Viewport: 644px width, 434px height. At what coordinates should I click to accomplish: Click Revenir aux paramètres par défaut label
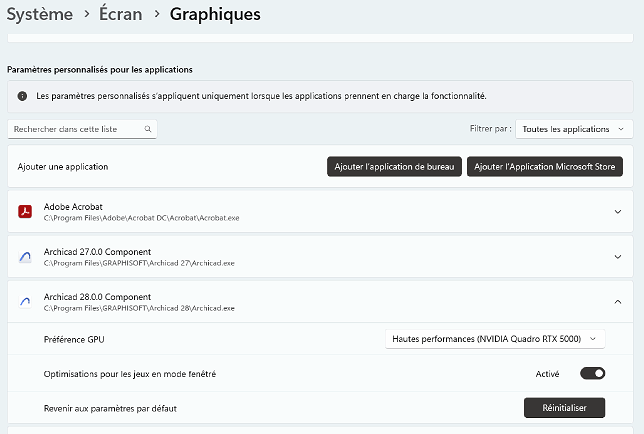(110, 409)
